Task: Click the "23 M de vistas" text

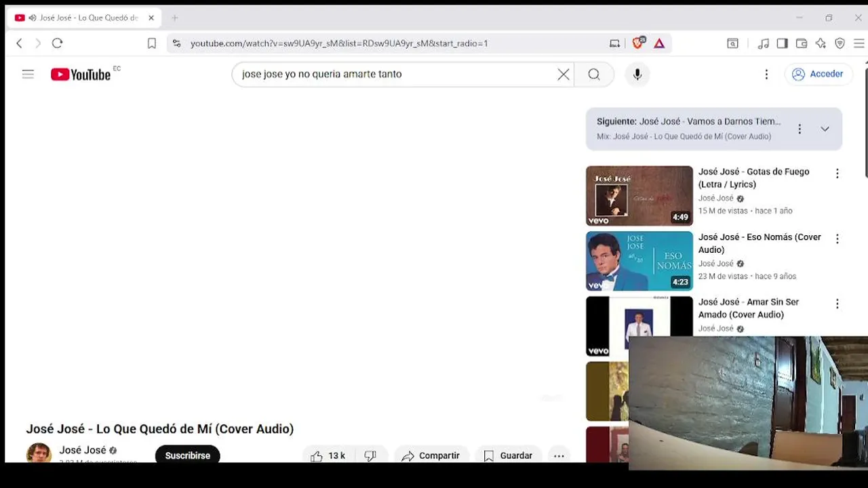Action: pos(723,277)
